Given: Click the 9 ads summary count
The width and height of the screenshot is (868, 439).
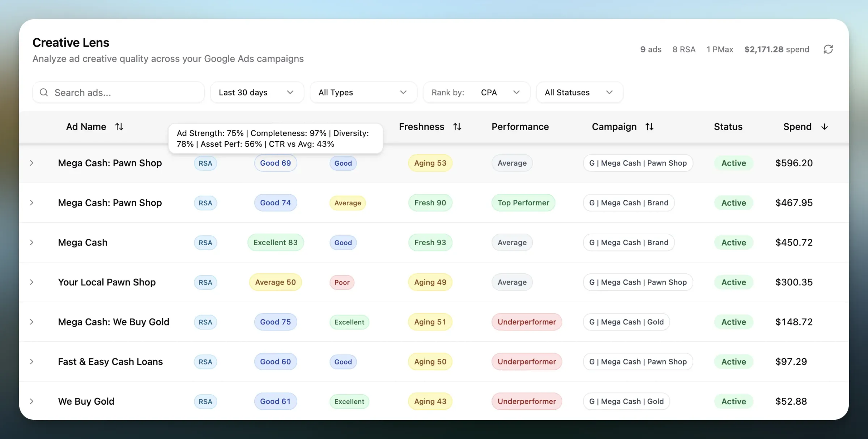Looking at the screenshot, I should click(x=651, y=49).
